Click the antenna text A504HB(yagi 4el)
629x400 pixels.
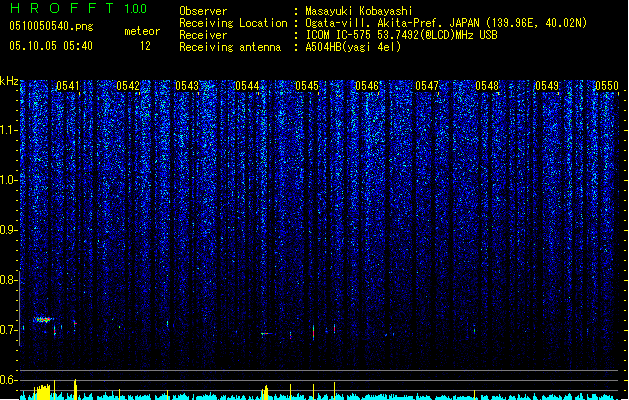click(x=353, y=47)
